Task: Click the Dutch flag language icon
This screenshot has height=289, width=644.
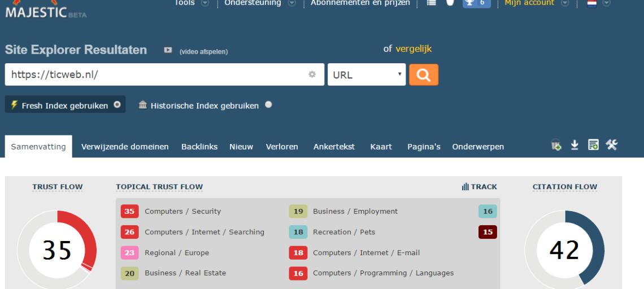Action: [592, 3]
